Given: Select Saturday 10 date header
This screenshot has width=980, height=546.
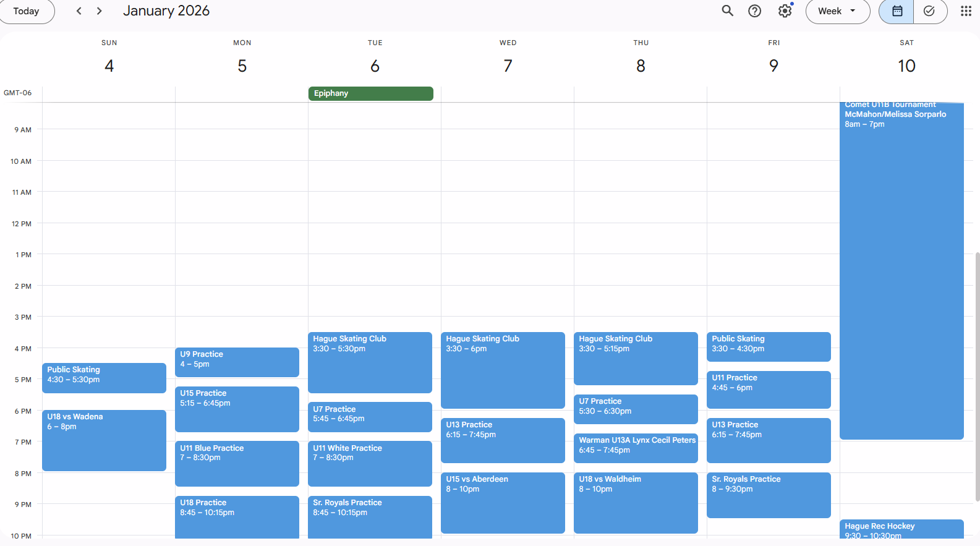Looking at the screenshot, I should tap(906, 66).
